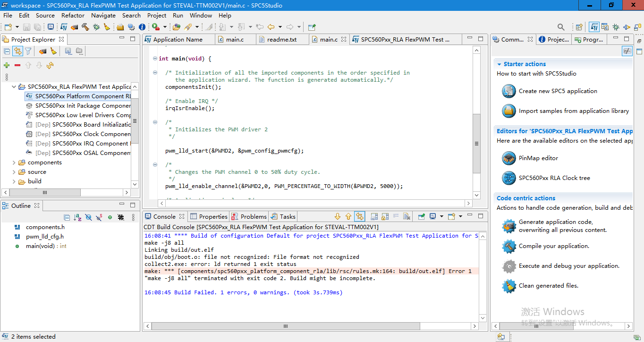Open the Project menu

tap(156, 15)
